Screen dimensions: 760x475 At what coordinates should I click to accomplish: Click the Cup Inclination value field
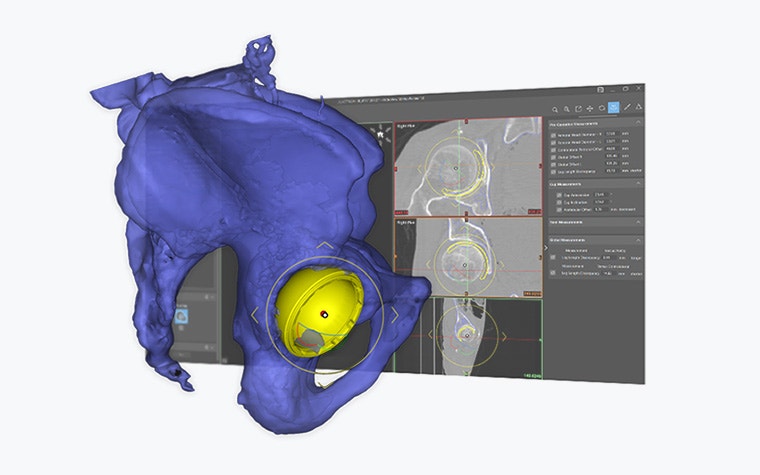coord(601,202)
